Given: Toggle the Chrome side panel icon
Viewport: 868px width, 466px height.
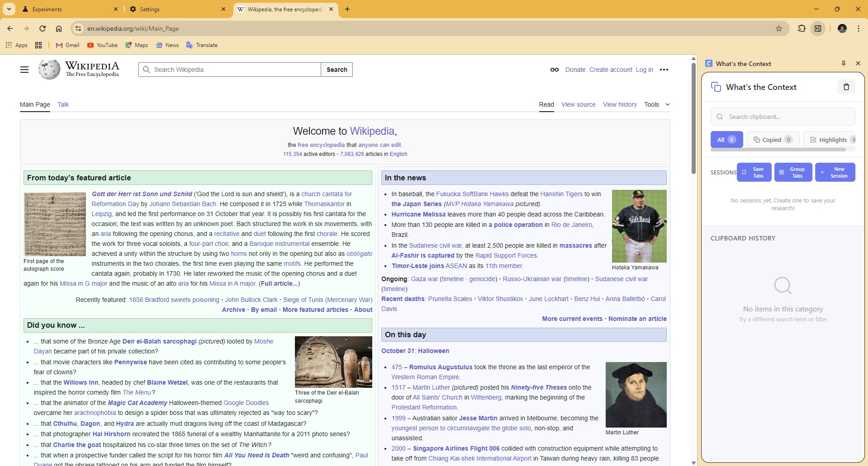Looking at the screenshot, I should tap(818, 28).
